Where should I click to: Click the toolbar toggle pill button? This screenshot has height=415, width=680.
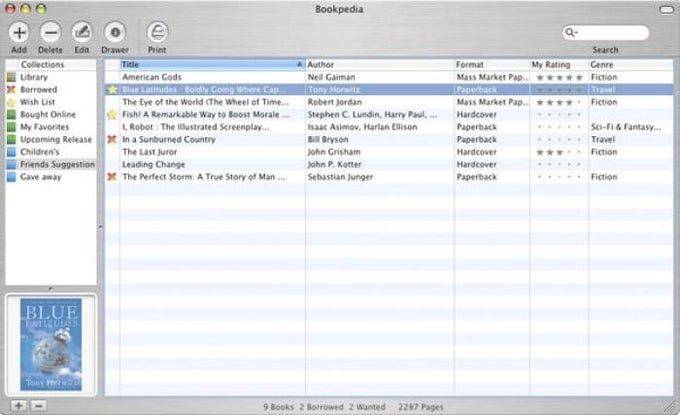point(666,9)
